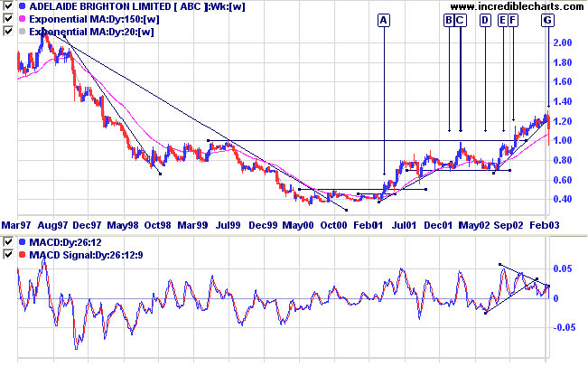
Task: Click the Mar97 date axis label
Action: [16, 225]
